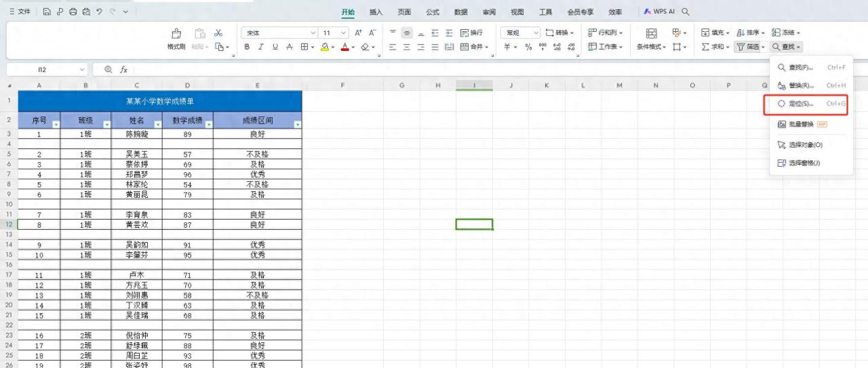Screen dimensions: 868x368
Task: Click the search magnifier beside WPS AI
Action: 686,12
